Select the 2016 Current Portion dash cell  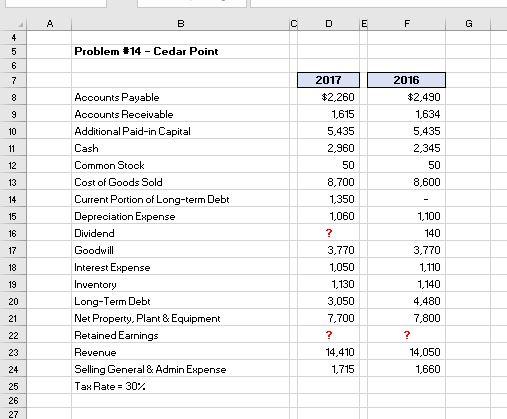point(406,199)
